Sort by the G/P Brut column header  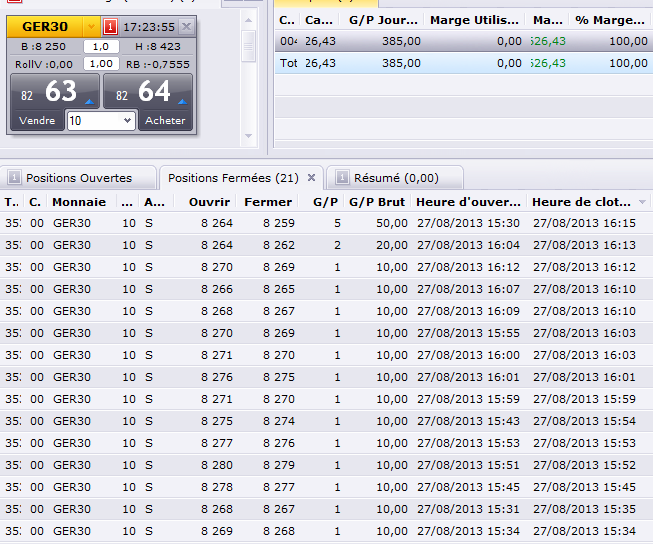tap(377, 202)
